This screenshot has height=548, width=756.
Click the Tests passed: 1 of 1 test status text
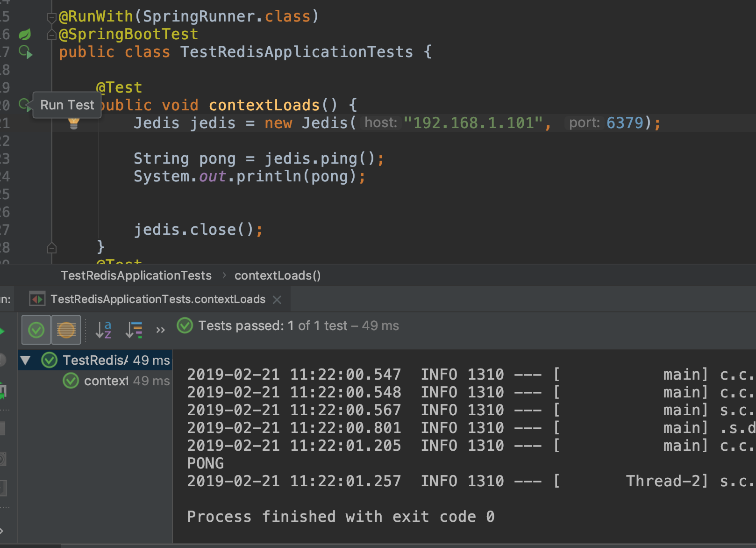coord(299,326)
